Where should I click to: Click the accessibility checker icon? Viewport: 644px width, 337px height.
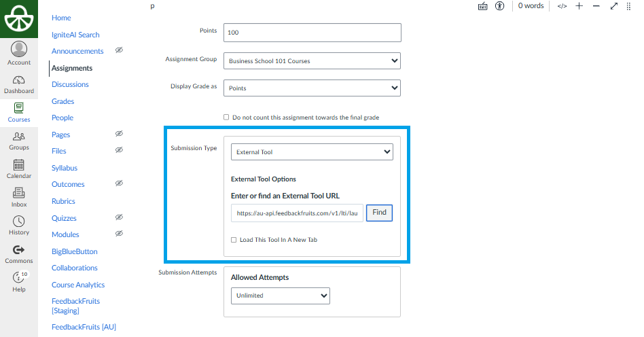[x=500, y=6]
